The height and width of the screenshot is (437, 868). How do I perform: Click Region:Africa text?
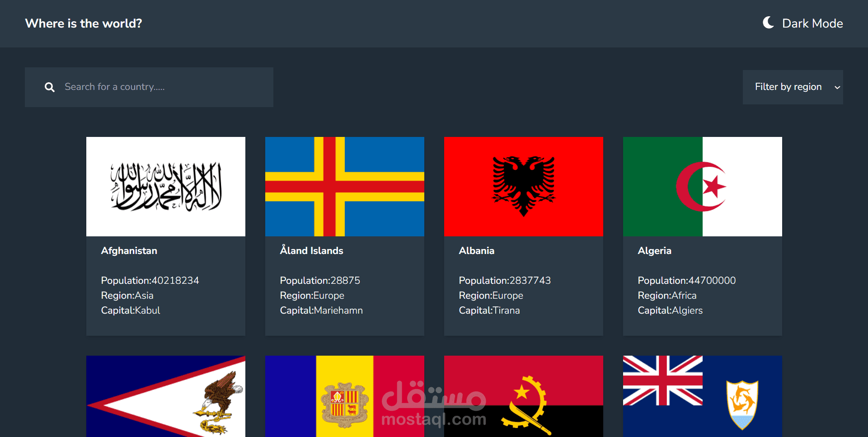[x=667, y=296]
